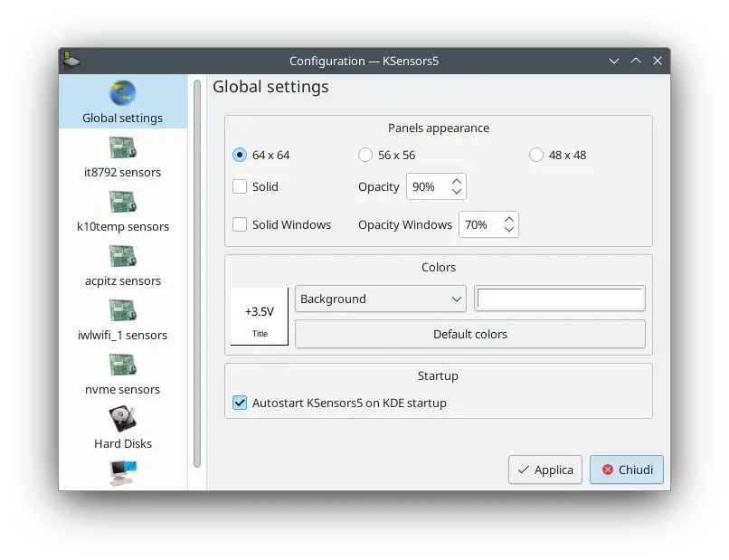The image size is (729, 560).
Task: Click the KSensors5 app icon in title bar
Action: (x=71, y=61)
